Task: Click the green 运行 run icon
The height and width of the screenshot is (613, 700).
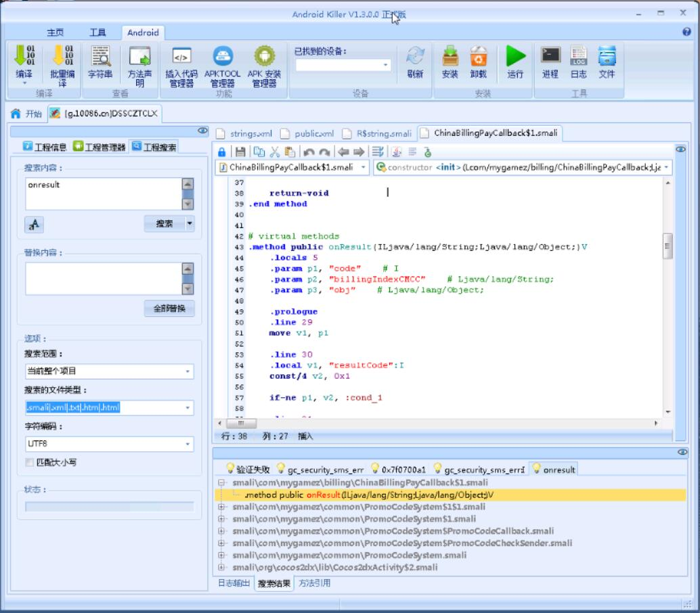Action: coord(515,62)
